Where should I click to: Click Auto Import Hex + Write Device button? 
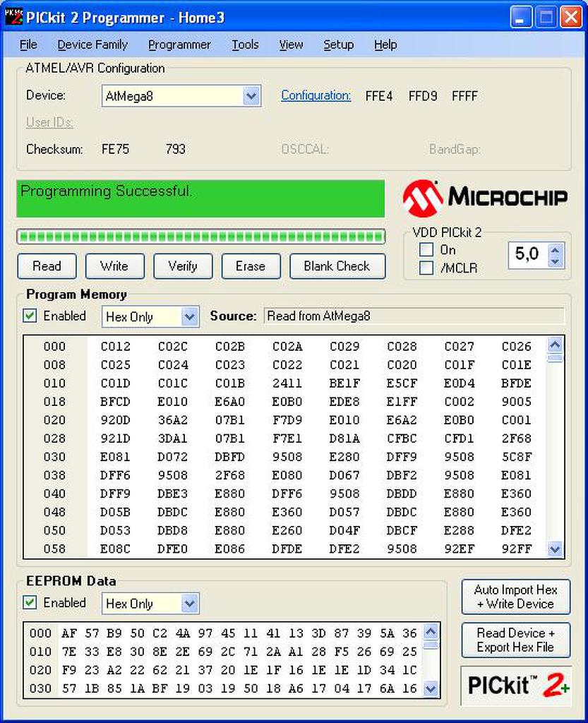516,597
